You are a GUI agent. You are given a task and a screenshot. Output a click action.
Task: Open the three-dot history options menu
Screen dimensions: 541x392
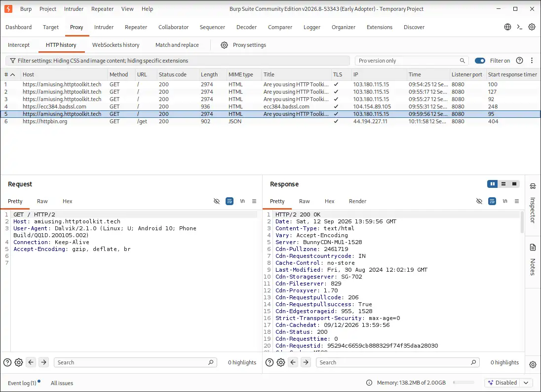click(x=532, y=61)
